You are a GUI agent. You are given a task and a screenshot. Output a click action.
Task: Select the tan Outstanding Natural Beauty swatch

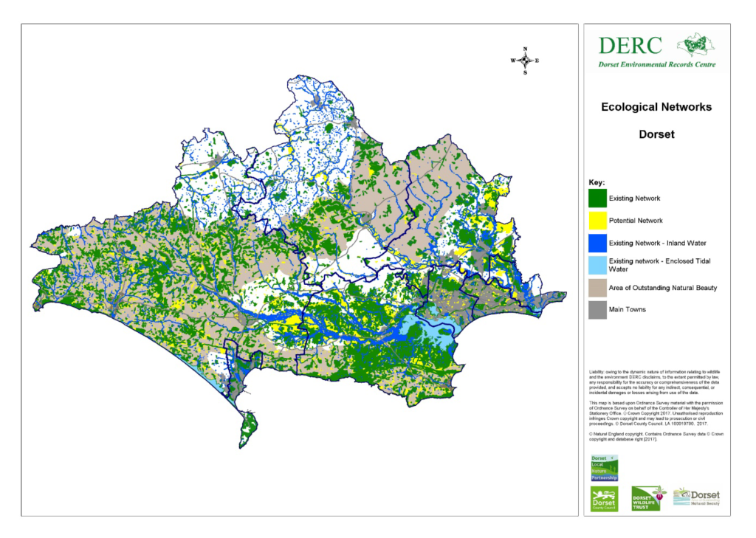click(597, 287)
